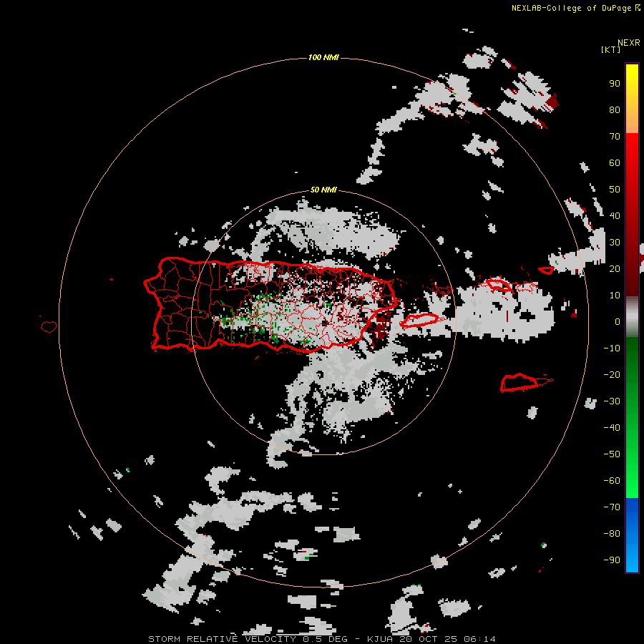
Task: Click the 50 NMI range ring label
Action: [x=323, y=190]
